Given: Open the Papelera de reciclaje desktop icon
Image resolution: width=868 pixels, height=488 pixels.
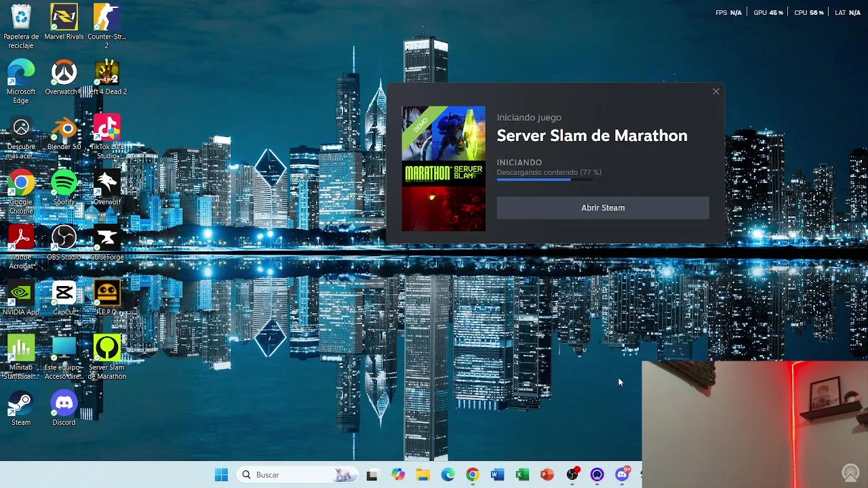Looking at the screenshot, I should (x=21, y=26).
